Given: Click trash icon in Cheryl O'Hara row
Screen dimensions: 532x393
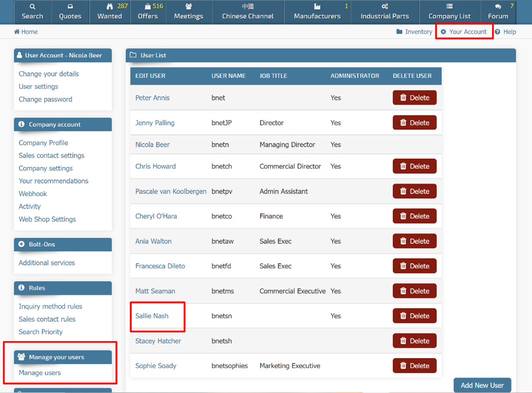Looking at the screenshot, I should pos(403,216).
